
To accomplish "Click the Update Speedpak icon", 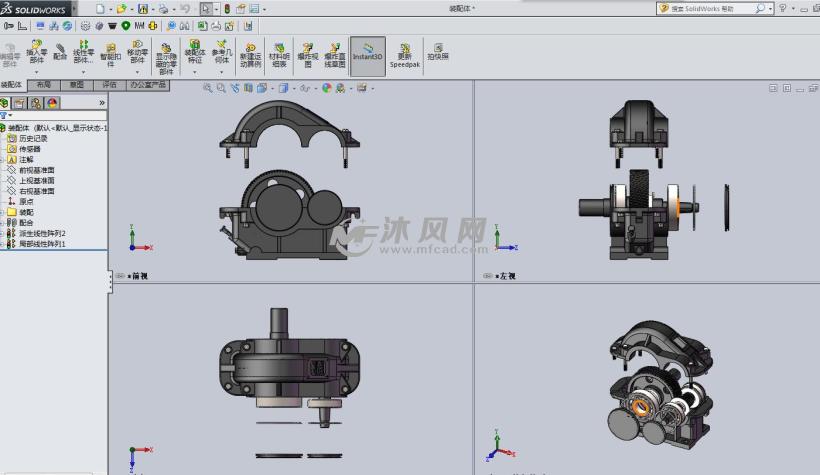I will point(404,54).
